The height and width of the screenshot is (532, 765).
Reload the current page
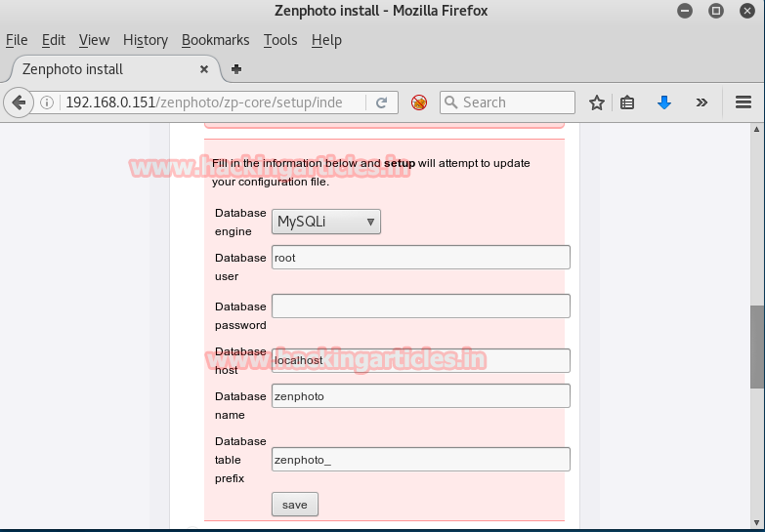tap(382, 102)
